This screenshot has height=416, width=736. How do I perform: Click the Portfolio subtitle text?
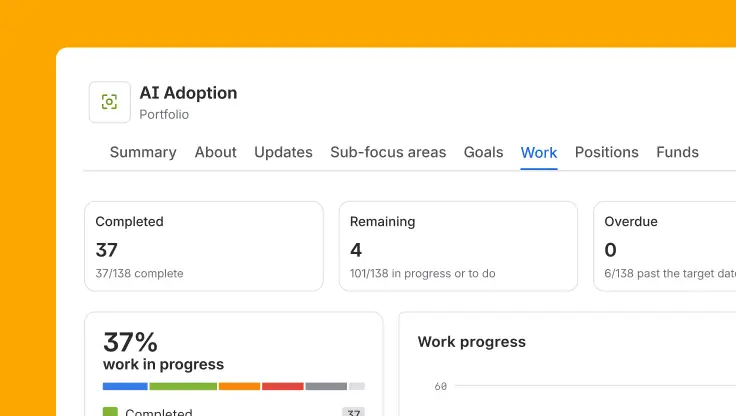point(164,115)
